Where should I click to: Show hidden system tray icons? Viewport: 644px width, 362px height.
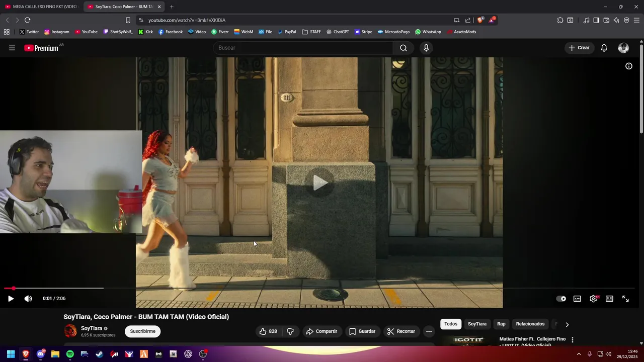[x=579, y=354]
